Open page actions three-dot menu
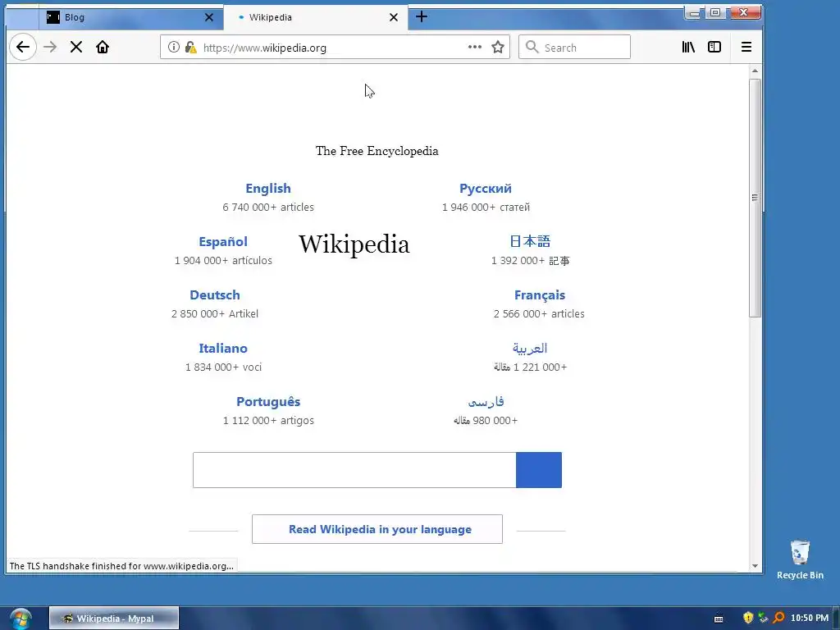840x630 pixels. click(x=475, y=47)
